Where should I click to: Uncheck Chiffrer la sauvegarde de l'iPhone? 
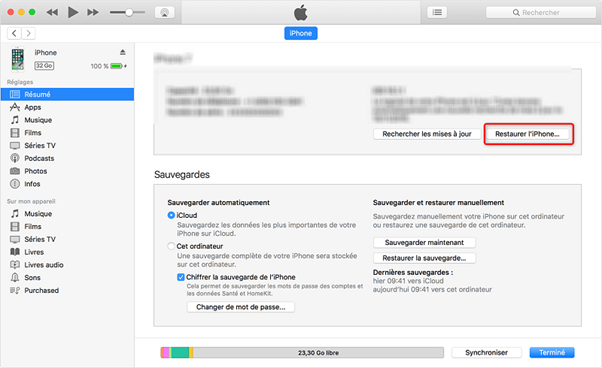[x=181, y=277]
